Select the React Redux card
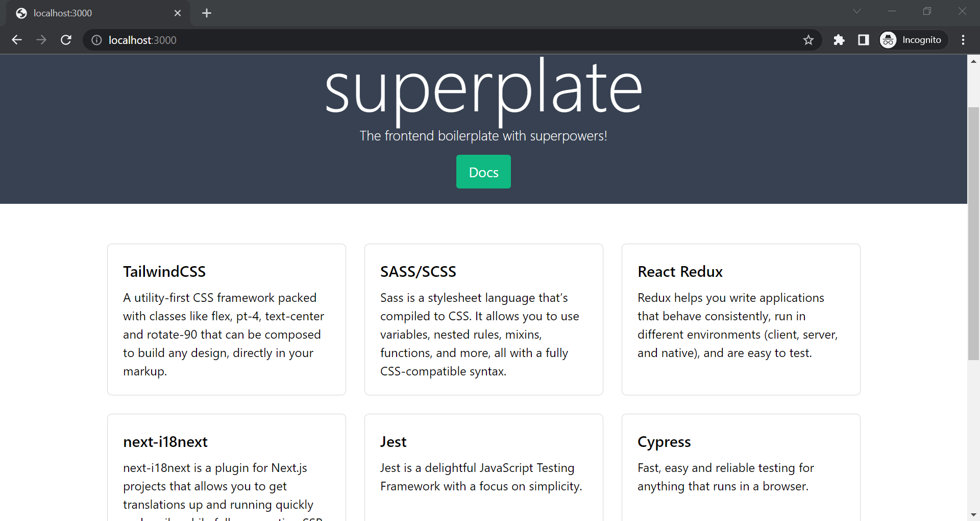The image size is (980, 521). pos(741,319)
